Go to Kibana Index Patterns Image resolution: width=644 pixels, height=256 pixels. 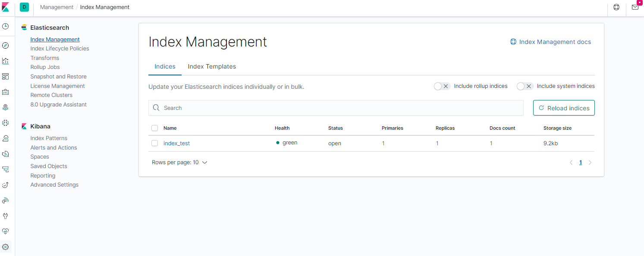pos(49,138)
